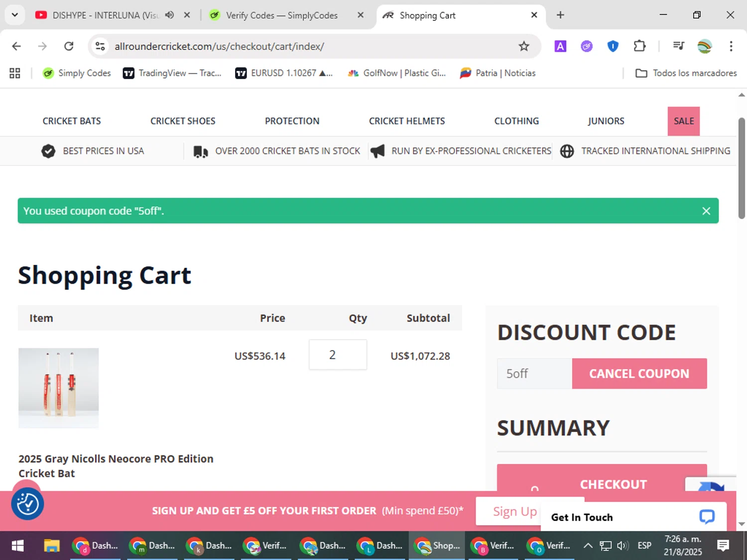The height and width of the screenshot is (560, 747).
Task: Open the purple A extension icon
Action: 560,46
